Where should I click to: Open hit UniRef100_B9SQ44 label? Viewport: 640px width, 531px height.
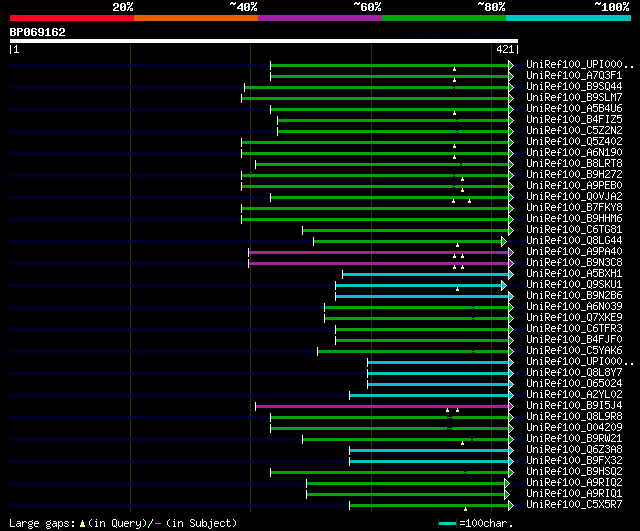(574, 87)
